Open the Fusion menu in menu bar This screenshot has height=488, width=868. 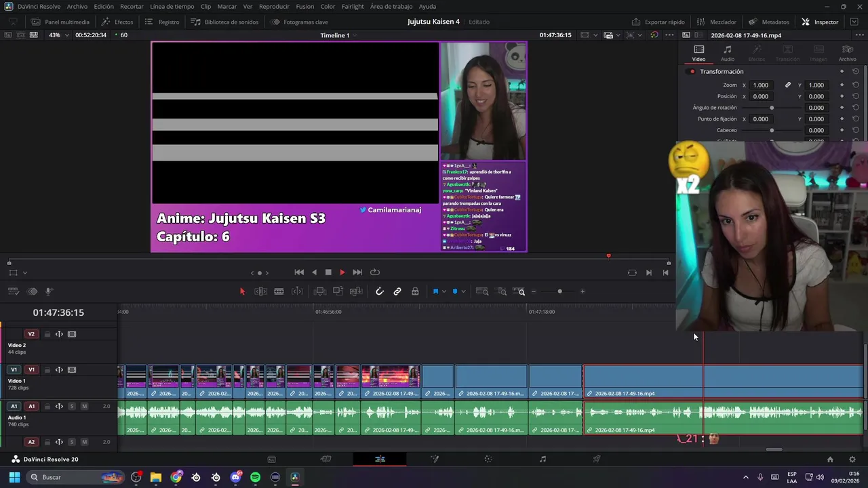pyautogui.click(x=305, y=6)
